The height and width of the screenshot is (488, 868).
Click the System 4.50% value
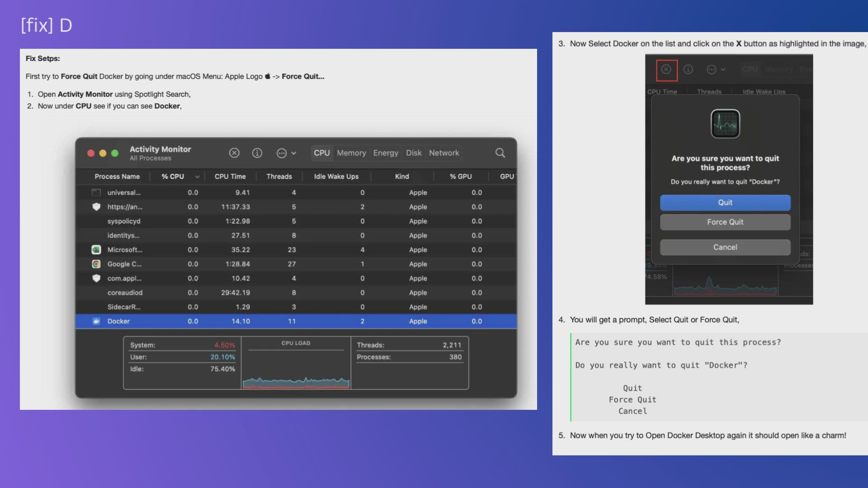tap(225, 345)
